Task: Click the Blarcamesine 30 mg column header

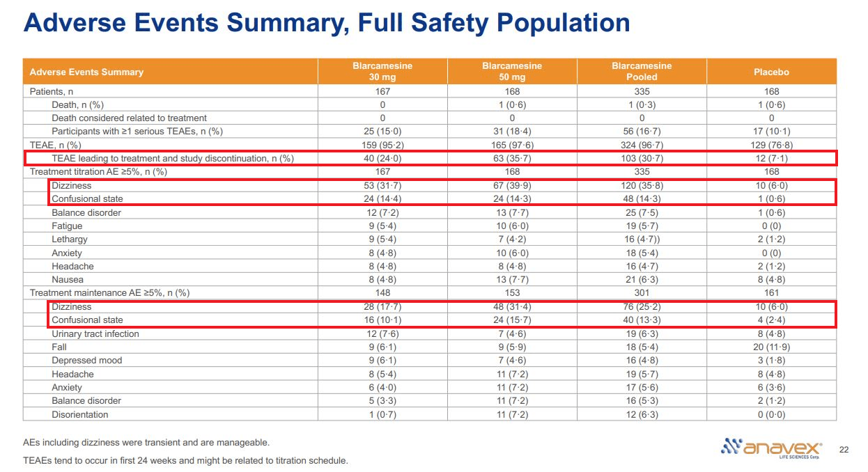Action: coord(387,70)
